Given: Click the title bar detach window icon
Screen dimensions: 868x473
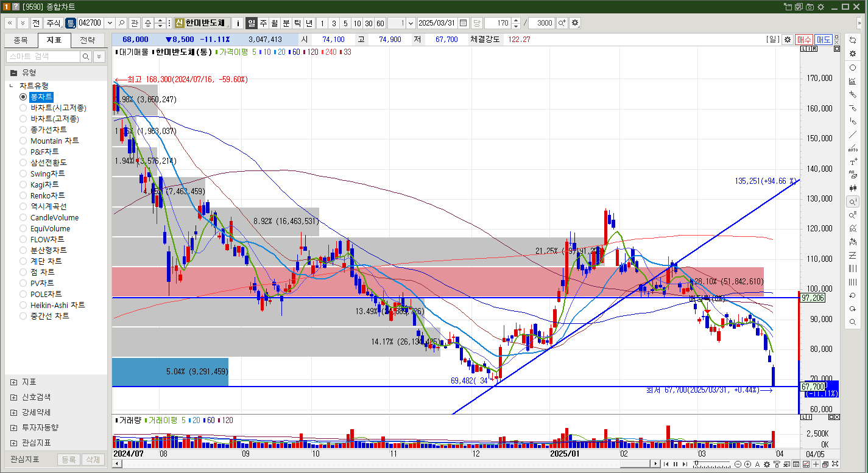Looking at the screenshot, I should [789, 7].
